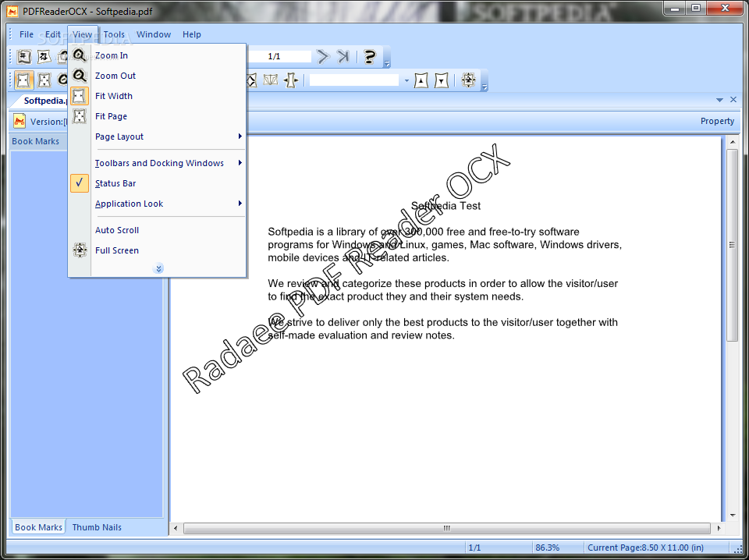This screenshot has height=560, width=749.
Task: Open the search box dropdown arrow
Action: (x=406, y=80)
